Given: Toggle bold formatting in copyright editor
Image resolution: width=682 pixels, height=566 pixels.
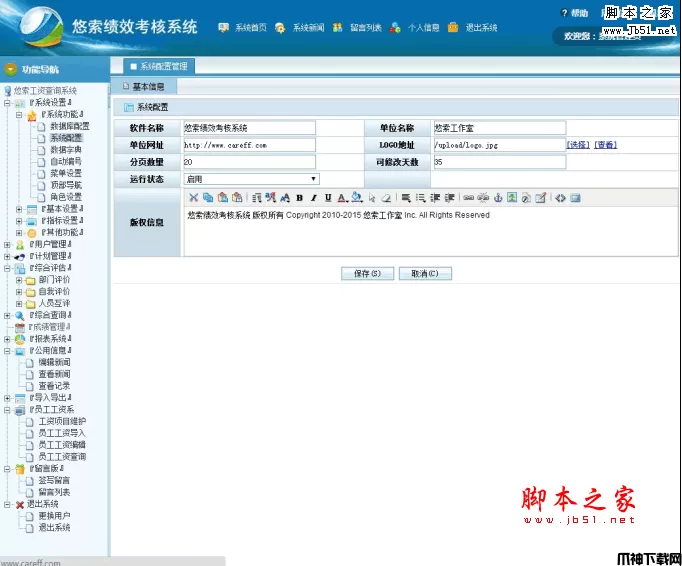Looking at the screenshot, I should click(x=299, y=197).
